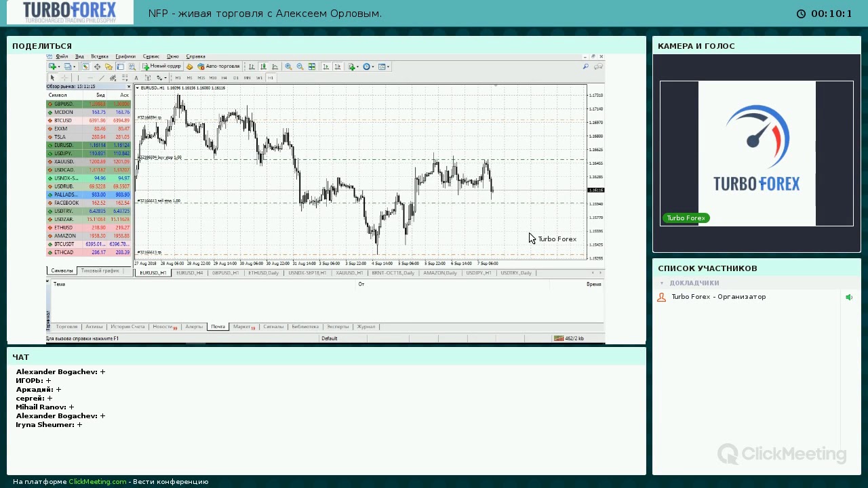Click the Turbo Forex camera thumbnail
The height and width of the screenshot is (488, 868).
pyautogui.click(x=757, y=153)
